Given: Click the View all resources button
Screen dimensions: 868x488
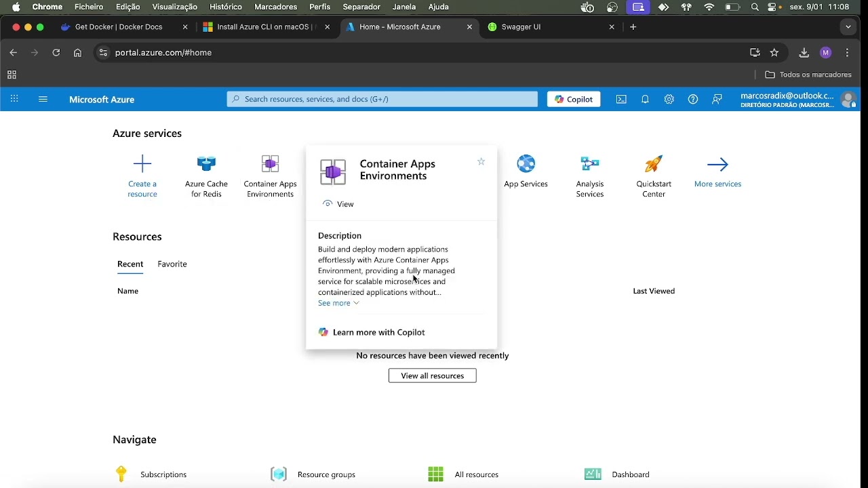Looking at the screenshot, I should 433,375.
